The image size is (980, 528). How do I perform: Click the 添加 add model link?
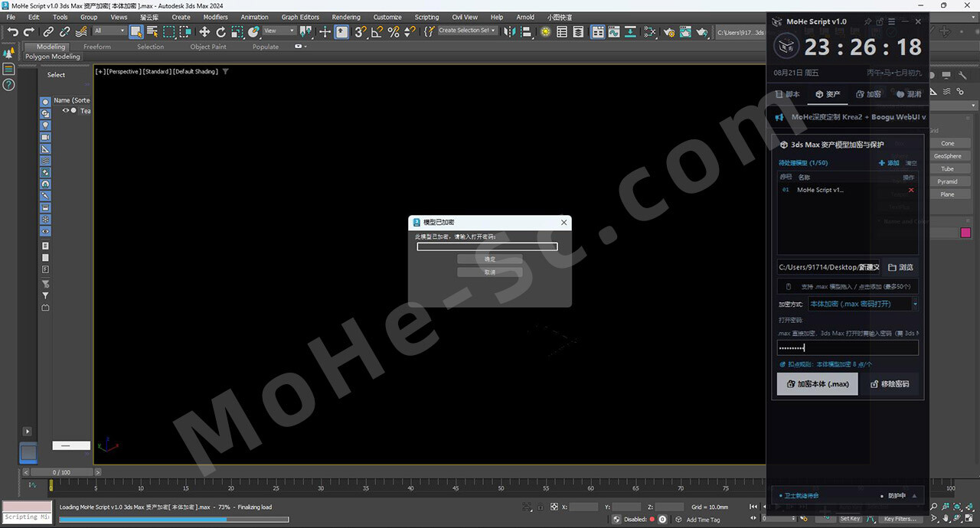pyautogui.click(x=888, y=163)
